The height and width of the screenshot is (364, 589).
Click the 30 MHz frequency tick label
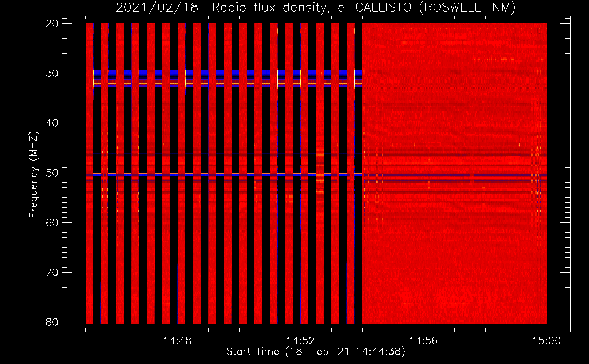tap(52, 73)
